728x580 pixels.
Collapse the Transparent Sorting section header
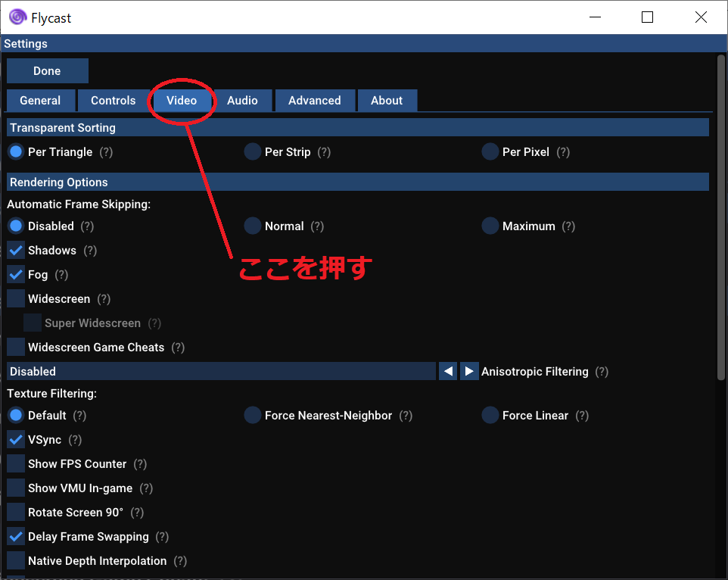pos(358,128)
